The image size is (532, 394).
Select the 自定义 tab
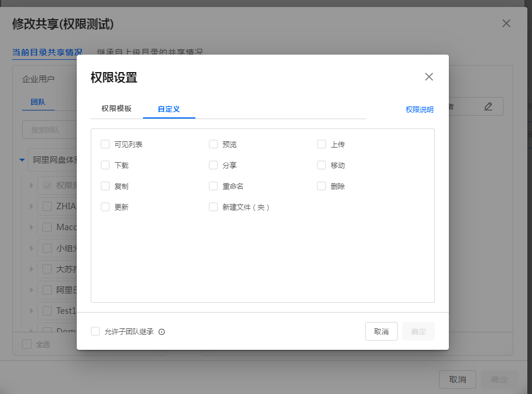tap(169, 109)
